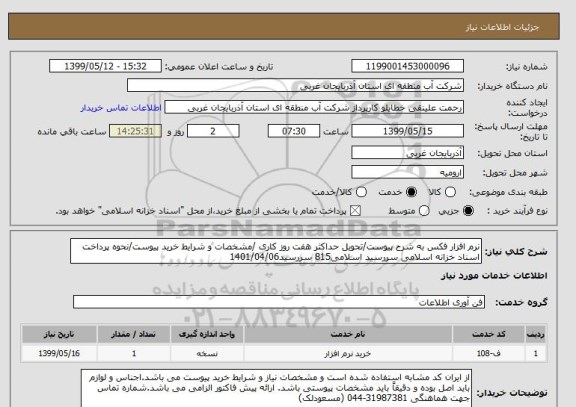Select the خدمت radio button
The height and width of the screenshot is (407, 576).
[x=411, y=192]
